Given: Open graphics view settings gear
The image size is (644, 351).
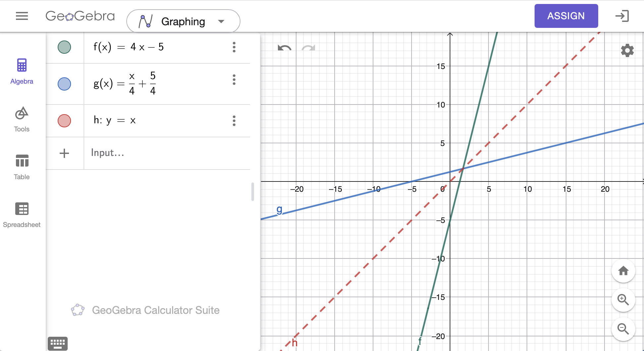Looking at the screenshot, I should click(627, 50).
